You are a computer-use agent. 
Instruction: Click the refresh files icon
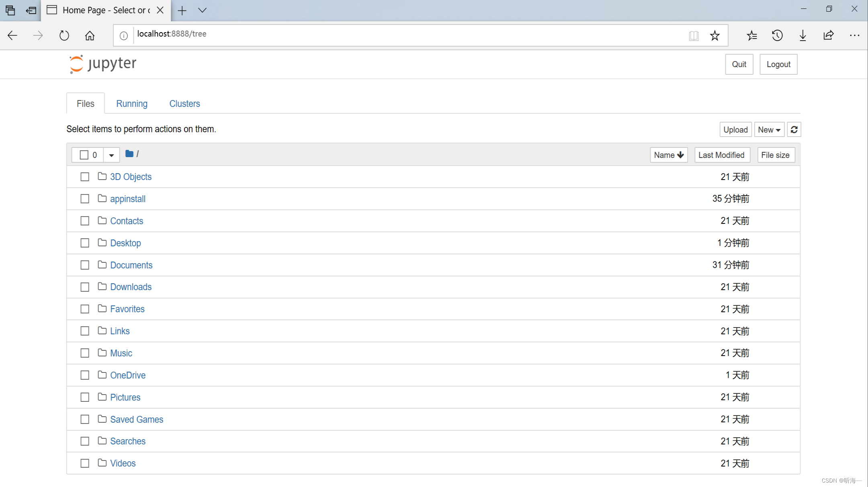tap(795, 129)
